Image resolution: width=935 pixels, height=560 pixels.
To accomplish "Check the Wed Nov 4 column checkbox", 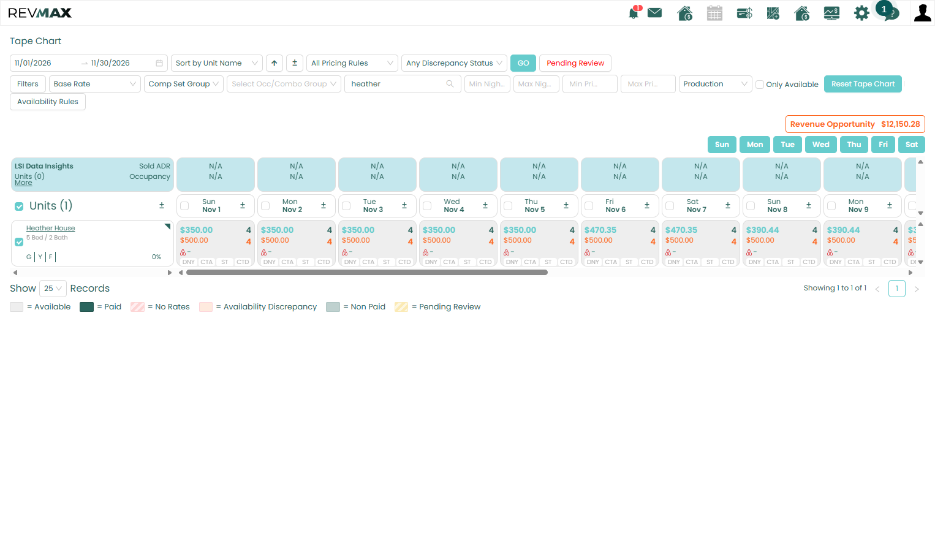I will click(x=427, y=206).
